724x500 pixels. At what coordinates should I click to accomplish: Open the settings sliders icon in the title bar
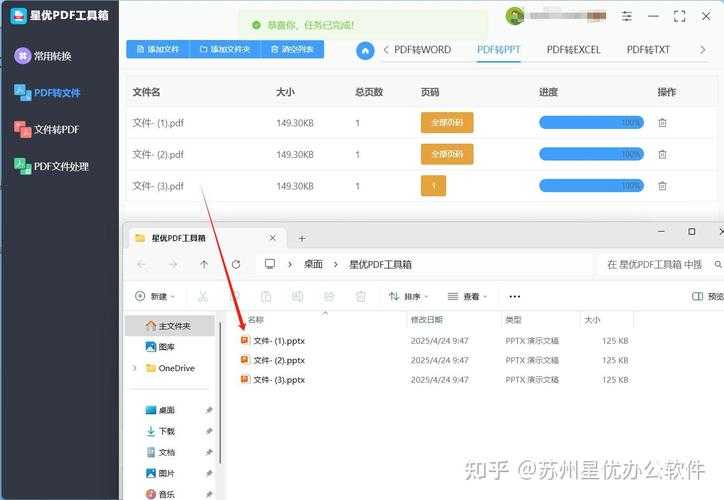point(627,16)
